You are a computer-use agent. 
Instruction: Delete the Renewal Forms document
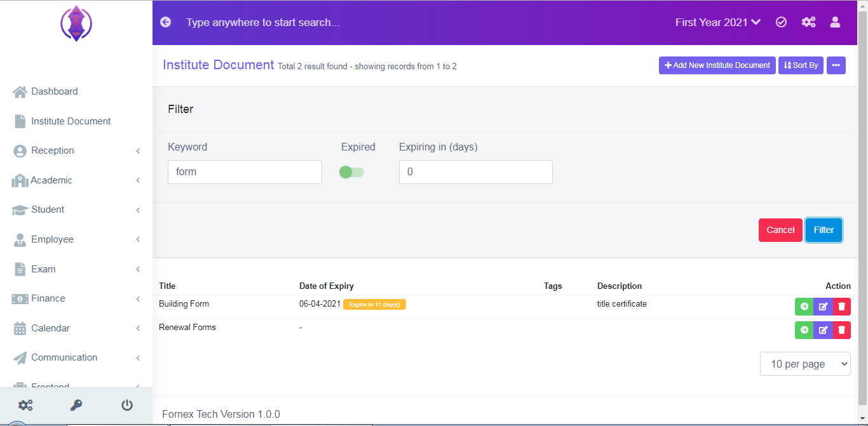click(841, 330)
